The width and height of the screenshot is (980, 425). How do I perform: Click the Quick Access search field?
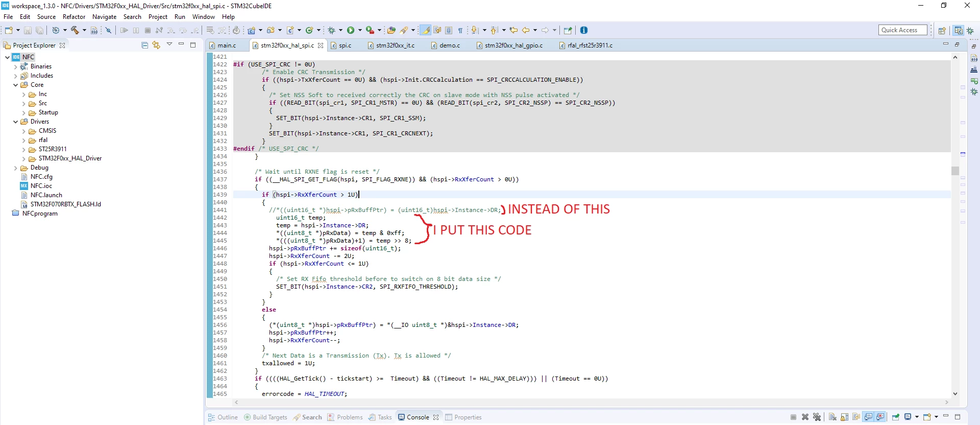pyautogui.click(x=903, y=30)
